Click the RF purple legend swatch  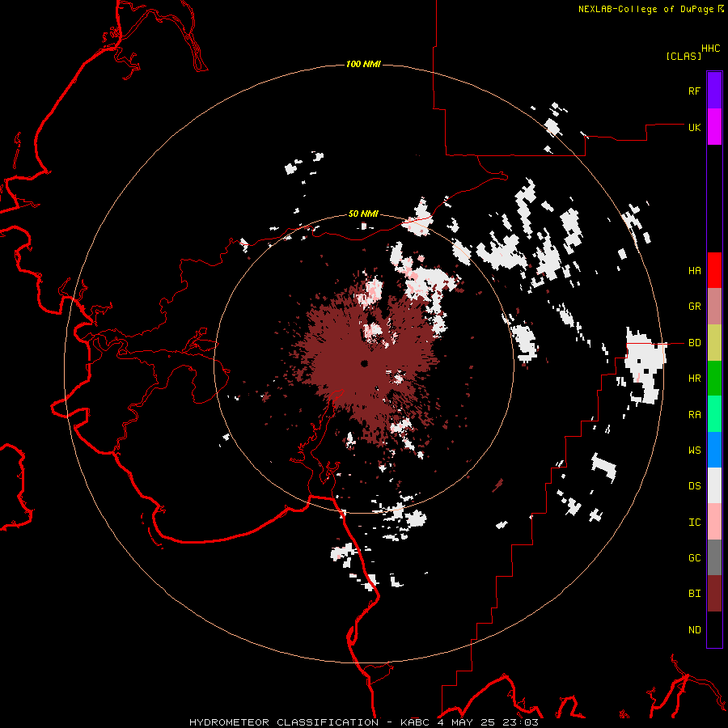point(714,91)
